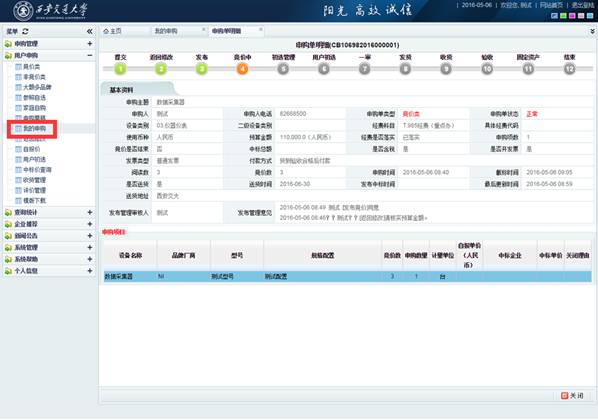Expand the 系统帮助 menu group

point(90,259)
